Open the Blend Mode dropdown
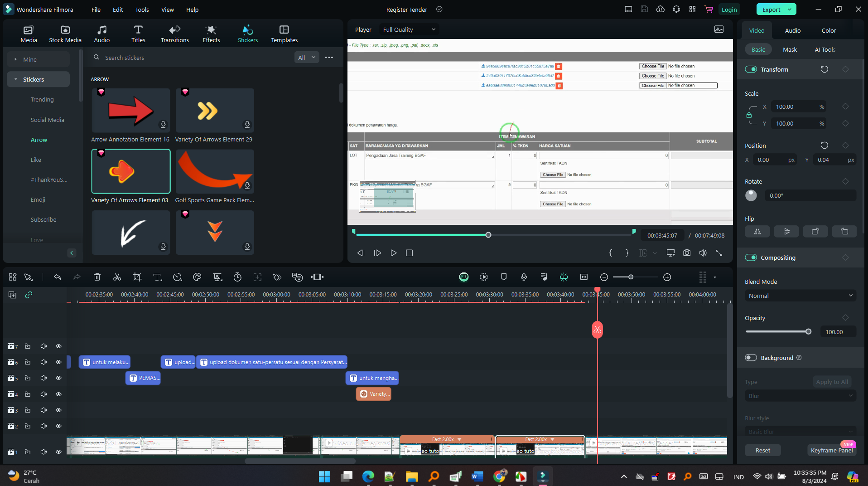This screenshot has width=868, height=486. [x=800, y=296]
